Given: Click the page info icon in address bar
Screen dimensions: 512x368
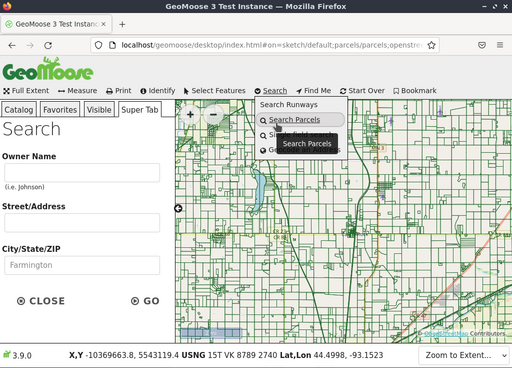Looking at the screenshot, I should (x=113, y=45).
